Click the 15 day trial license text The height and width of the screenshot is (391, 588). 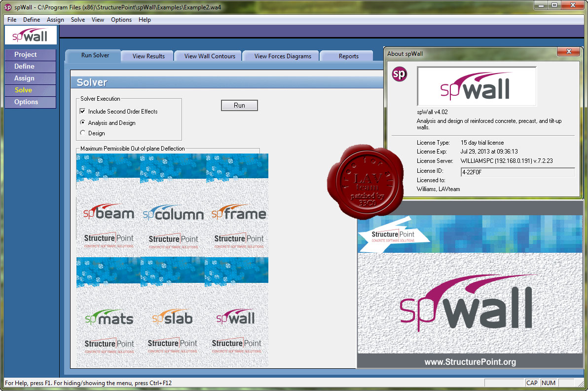pyautogui.click(x=482, y=143)
